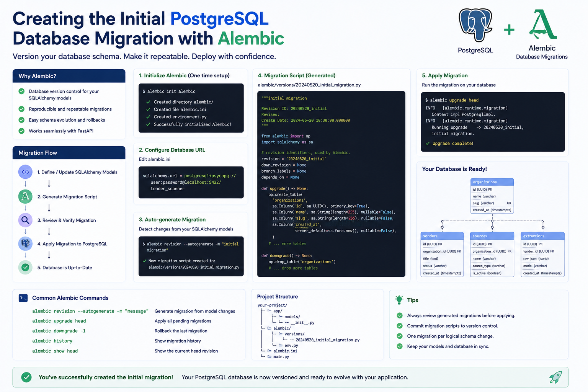Click the checkmark beside Created directory alembic/
The width and height of the screenshot is (588, 392).
coord(148,102)
